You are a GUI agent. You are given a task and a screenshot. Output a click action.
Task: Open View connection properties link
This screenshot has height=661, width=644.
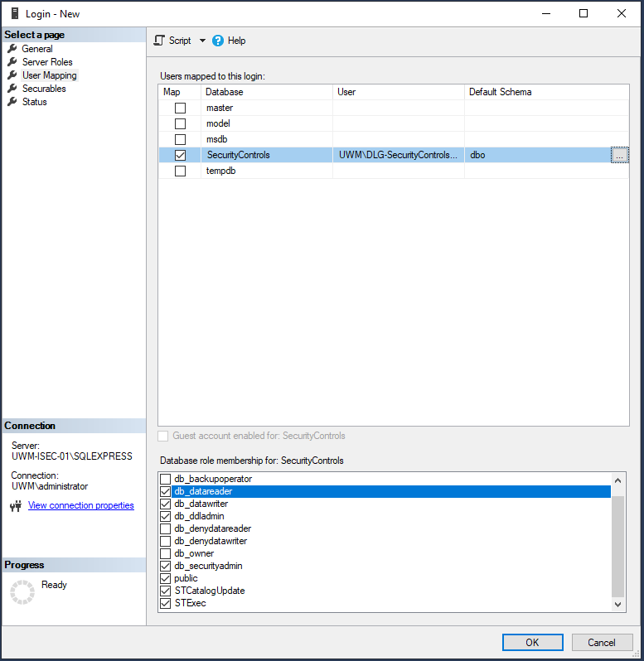[81, 505]
